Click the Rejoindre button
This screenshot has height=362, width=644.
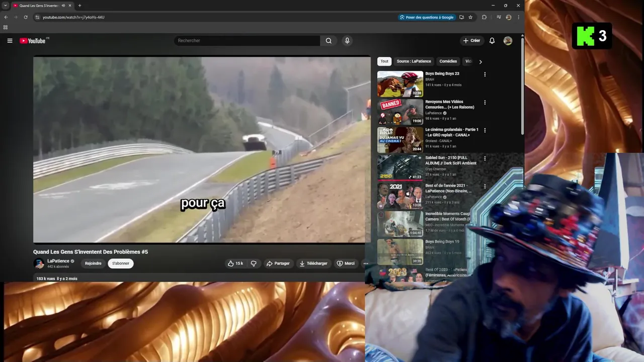93,263
